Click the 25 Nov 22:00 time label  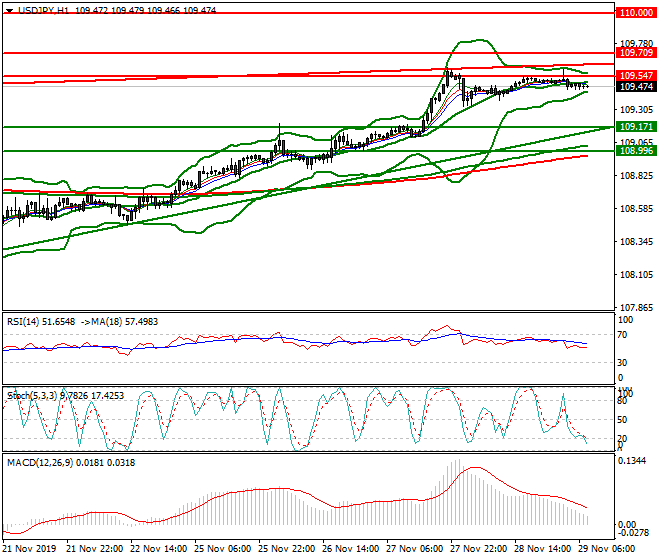click(x=287, y=549)
